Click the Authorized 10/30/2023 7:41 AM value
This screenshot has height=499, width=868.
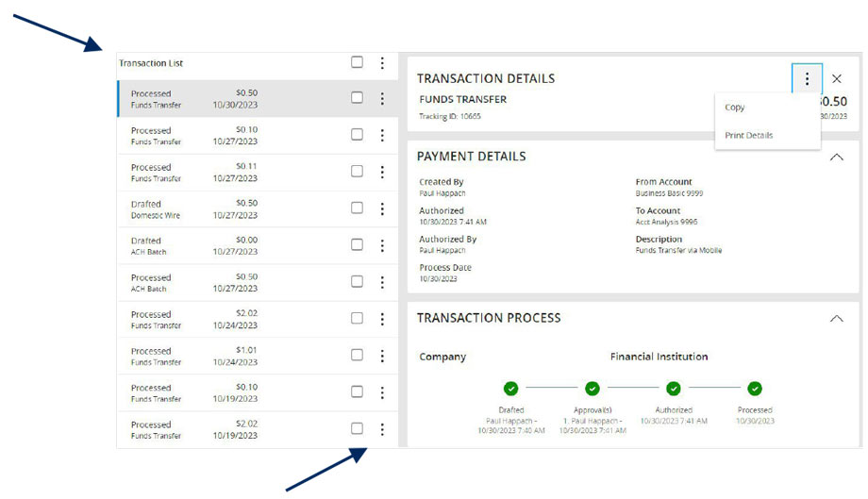pyautogui.click(x=452, y=222)
